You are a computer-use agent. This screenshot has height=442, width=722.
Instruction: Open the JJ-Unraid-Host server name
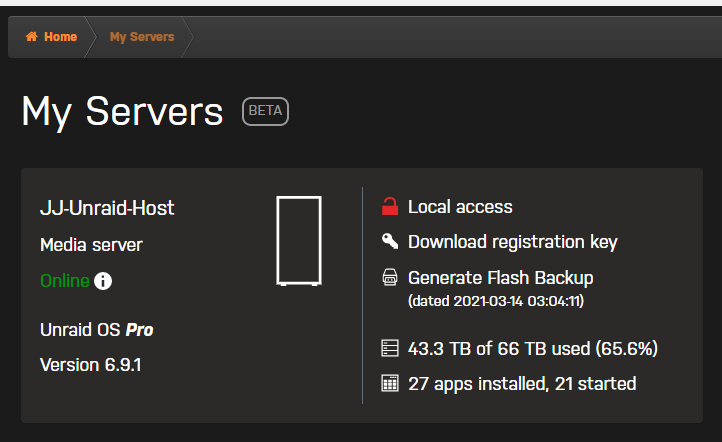pyautogui.click(x=107, y=208)
